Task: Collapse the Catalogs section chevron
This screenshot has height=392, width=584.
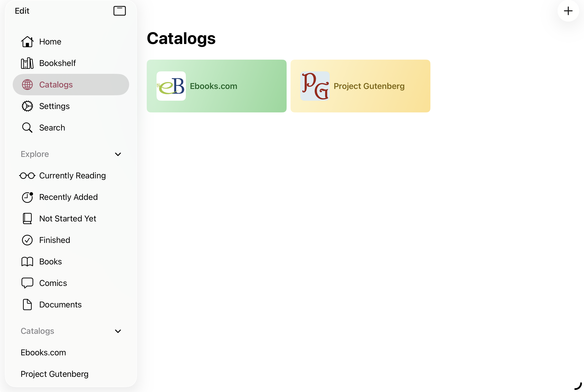Action: (x=118, y=331)
